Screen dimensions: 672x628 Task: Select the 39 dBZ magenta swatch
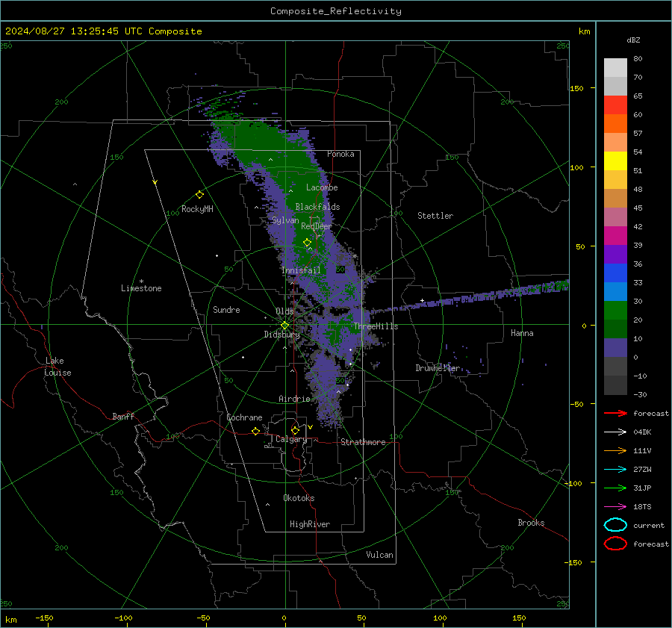click(615, 235)
